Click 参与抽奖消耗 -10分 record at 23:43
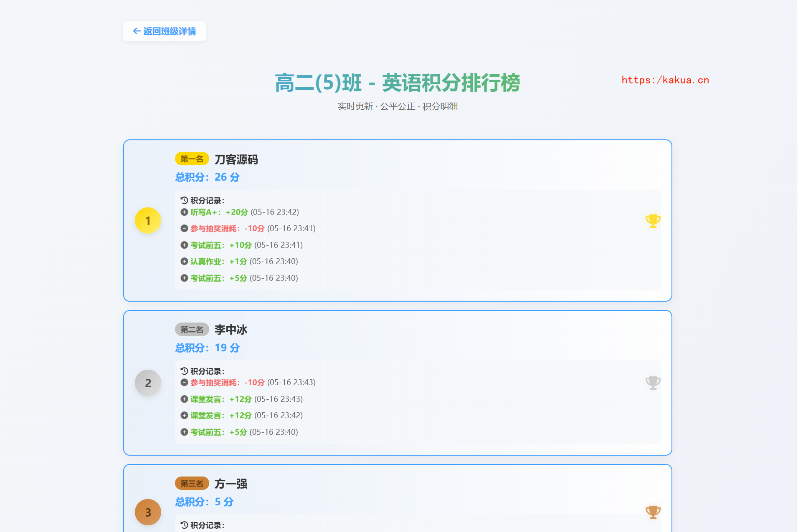Screen dimensions: 798x532 228,382
